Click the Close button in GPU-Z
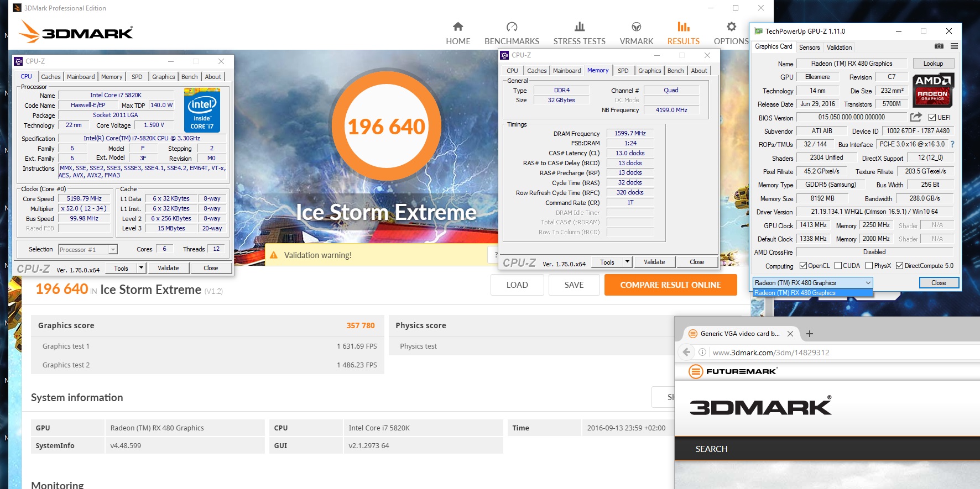 click(939, 282)
